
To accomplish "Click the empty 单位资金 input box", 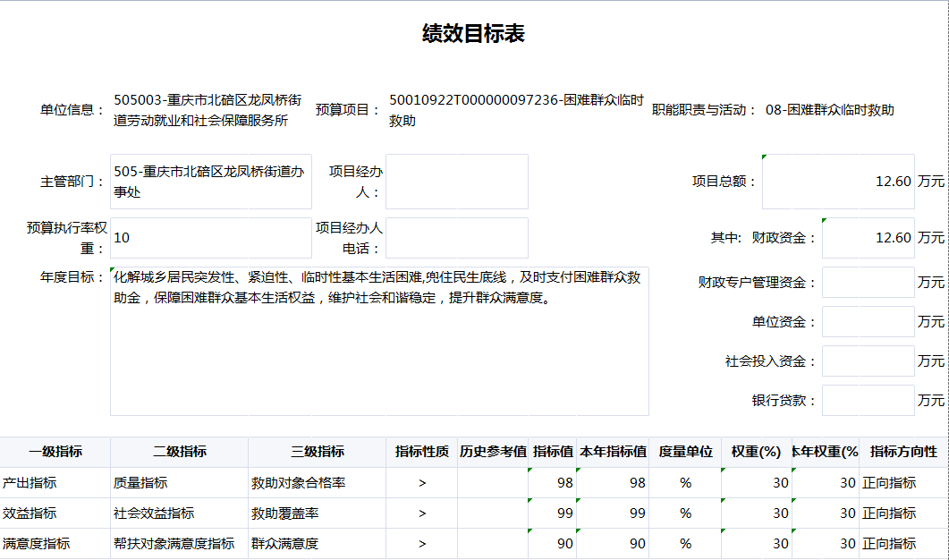I will [x=868, y=322].
